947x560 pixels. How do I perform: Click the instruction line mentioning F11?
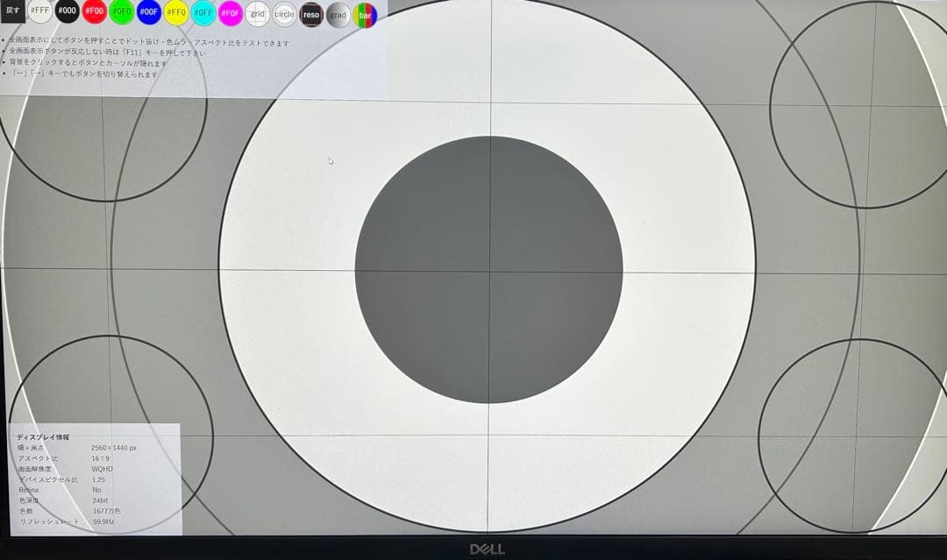click(x=107, y=53)
